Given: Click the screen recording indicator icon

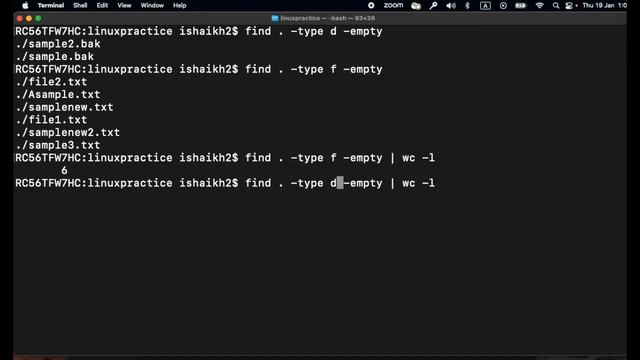Looking at the screenshot, I should [371, 5].
